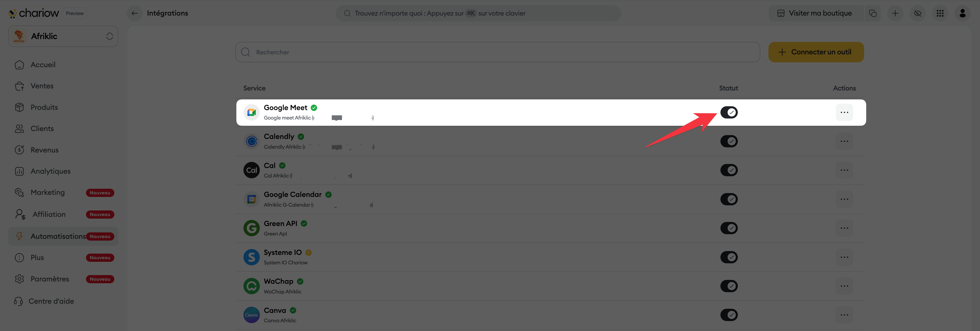The image size is (980, 331).
Task: Click the copy store link icon
Action: click(x=873, y=13)
